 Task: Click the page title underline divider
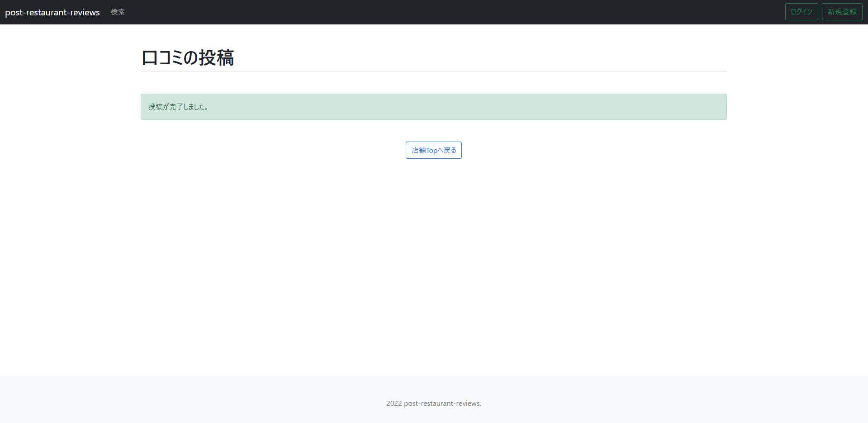point(433,71)
